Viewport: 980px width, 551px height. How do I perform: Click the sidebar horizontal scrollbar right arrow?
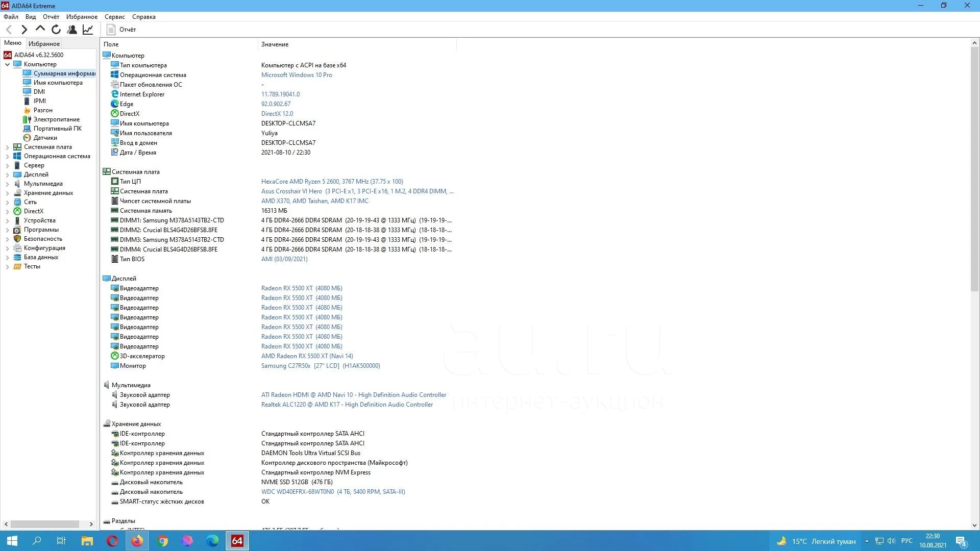(x=91, y=524)
